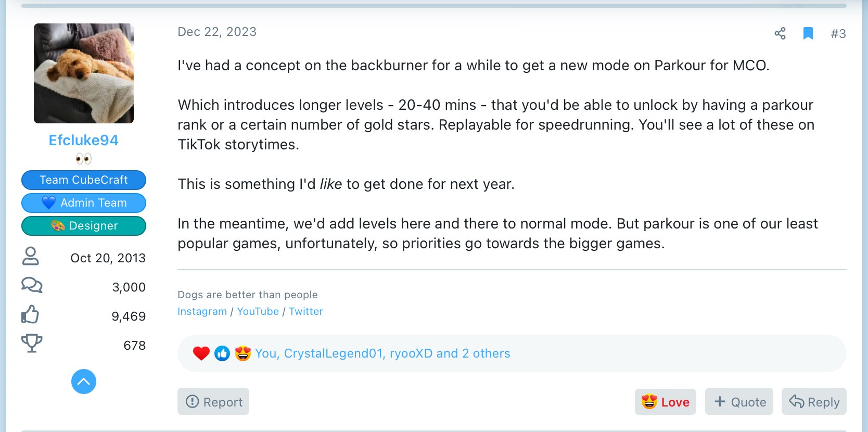The height and width of the screenshot is (432, 868).
Task: Click the share post icon
Action: tap(780, 34)
